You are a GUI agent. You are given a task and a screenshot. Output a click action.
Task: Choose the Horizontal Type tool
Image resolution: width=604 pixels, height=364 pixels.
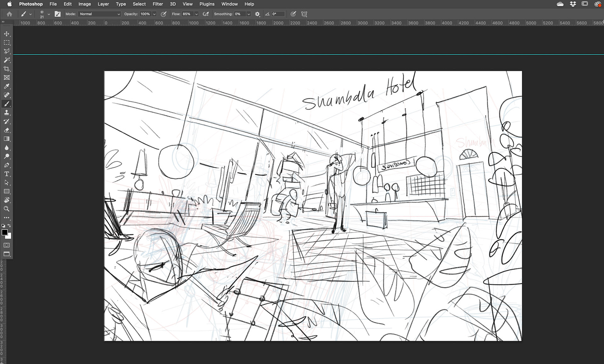(x=7, y=174)
